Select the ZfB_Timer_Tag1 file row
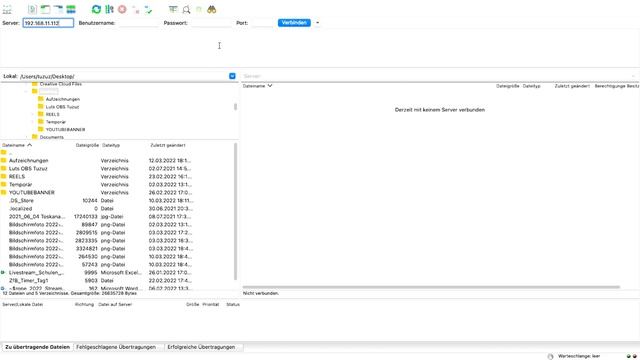 click(117, 280)
